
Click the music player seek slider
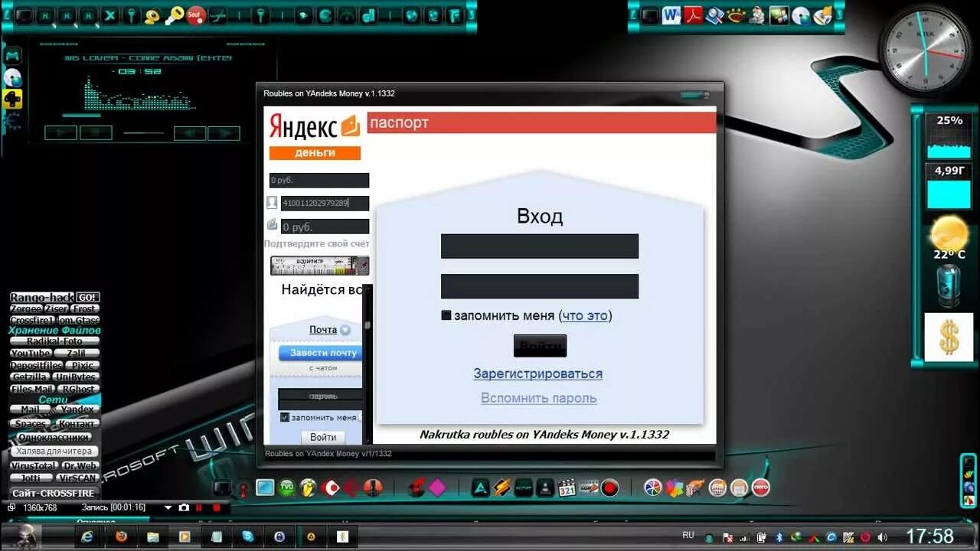pyautogui.click(x=144, y=133)
